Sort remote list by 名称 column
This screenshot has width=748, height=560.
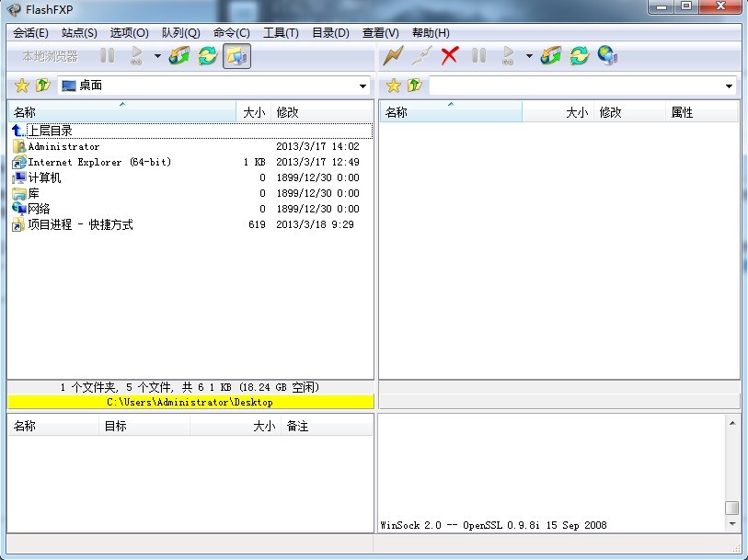(x=451, y=112)
